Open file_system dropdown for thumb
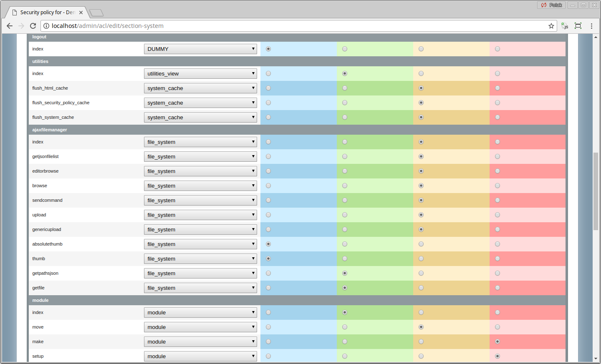The image size is (601, 364). pos(200,259)
